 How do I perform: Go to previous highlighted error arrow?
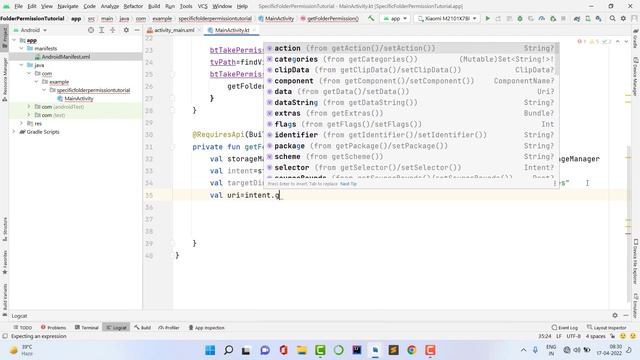tap(618, 41)
